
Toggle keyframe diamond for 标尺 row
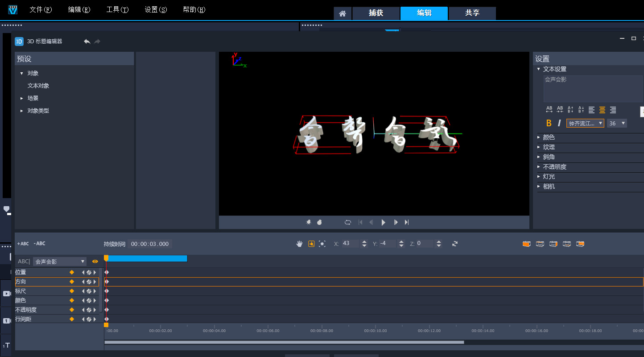(71, 291)
